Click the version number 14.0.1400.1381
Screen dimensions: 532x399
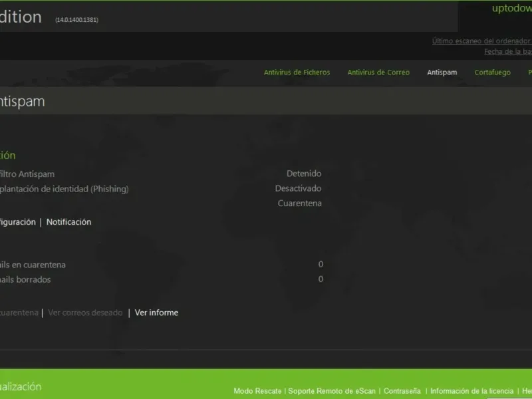[76, 20]
